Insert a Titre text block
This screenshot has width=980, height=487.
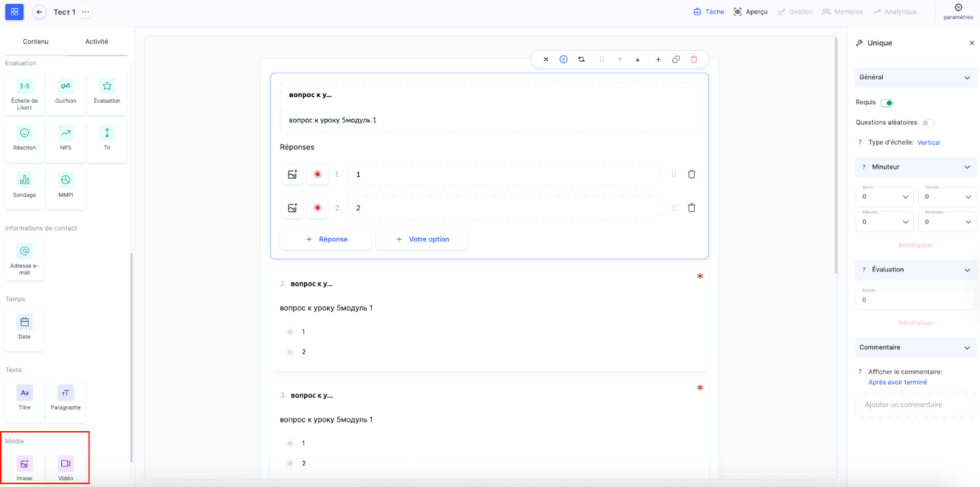pyautogui.click(x=24, y=401)
